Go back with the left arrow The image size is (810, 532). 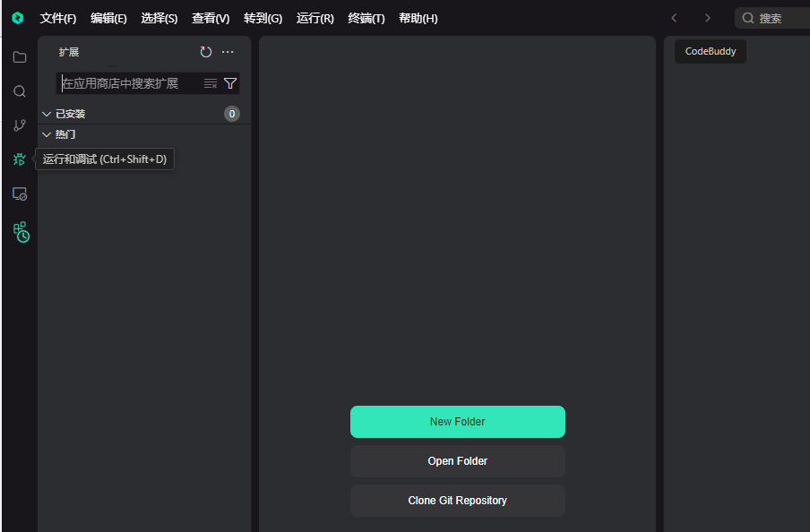pos(674,18)
